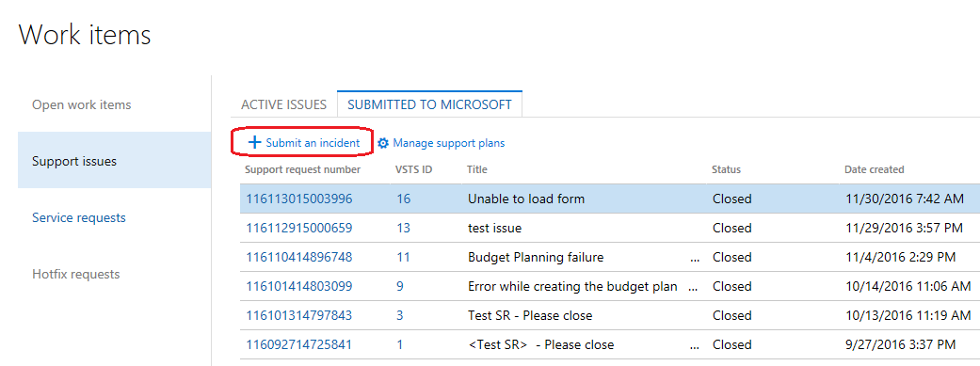This screenshot has width=980, height=366.
Task: Open VSTS ID 11 link
Action: (x=403, y=257)
